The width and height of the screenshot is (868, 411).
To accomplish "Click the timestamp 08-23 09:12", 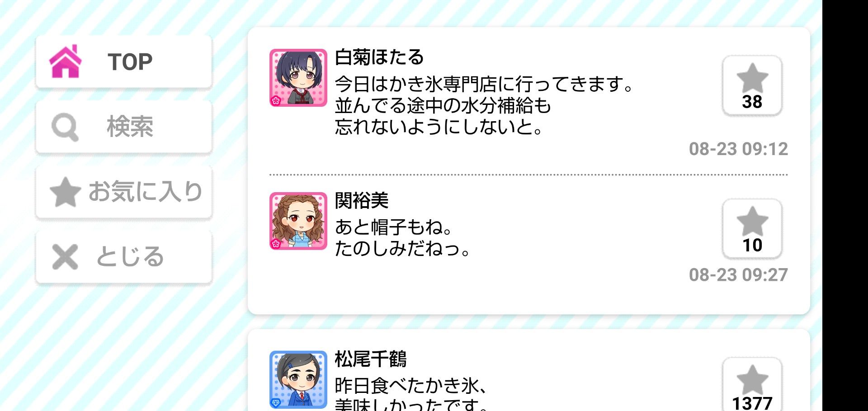I will point(738,149).
